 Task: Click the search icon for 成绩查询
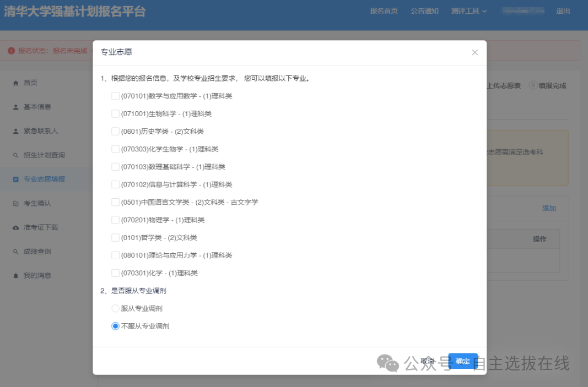tap(15, 252)
